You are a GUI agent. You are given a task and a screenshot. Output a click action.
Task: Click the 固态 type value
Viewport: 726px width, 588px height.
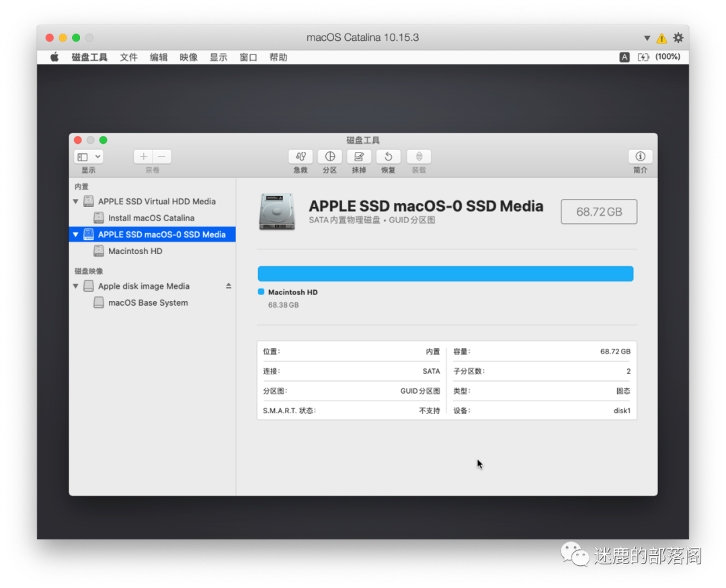623,391
